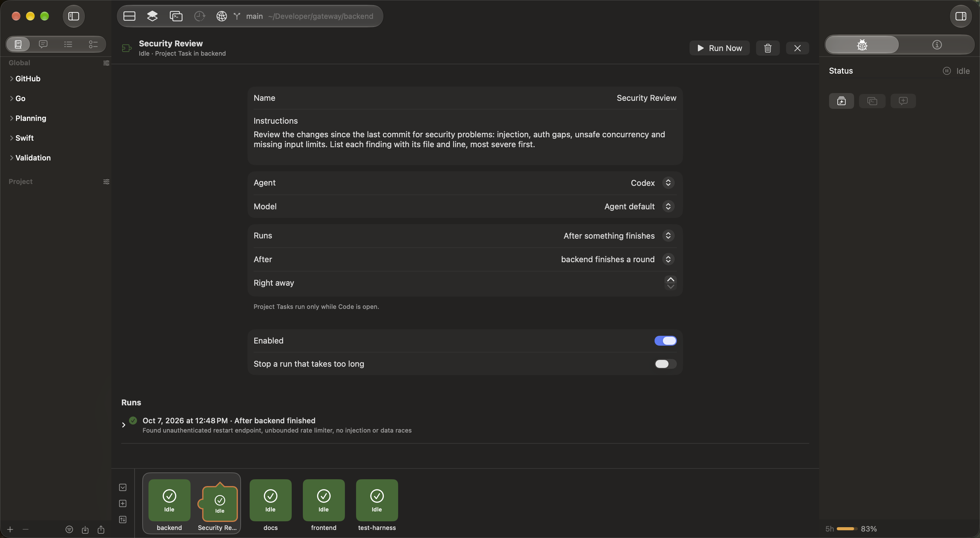Open the terminal windows toolbar icon

pyautogui.click(x=176, y=16)
